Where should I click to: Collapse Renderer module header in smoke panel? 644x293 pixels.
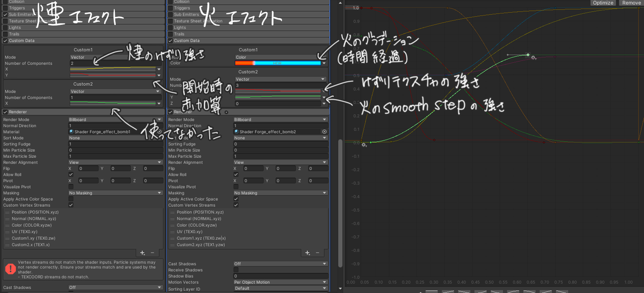click(x=83, y=112)
